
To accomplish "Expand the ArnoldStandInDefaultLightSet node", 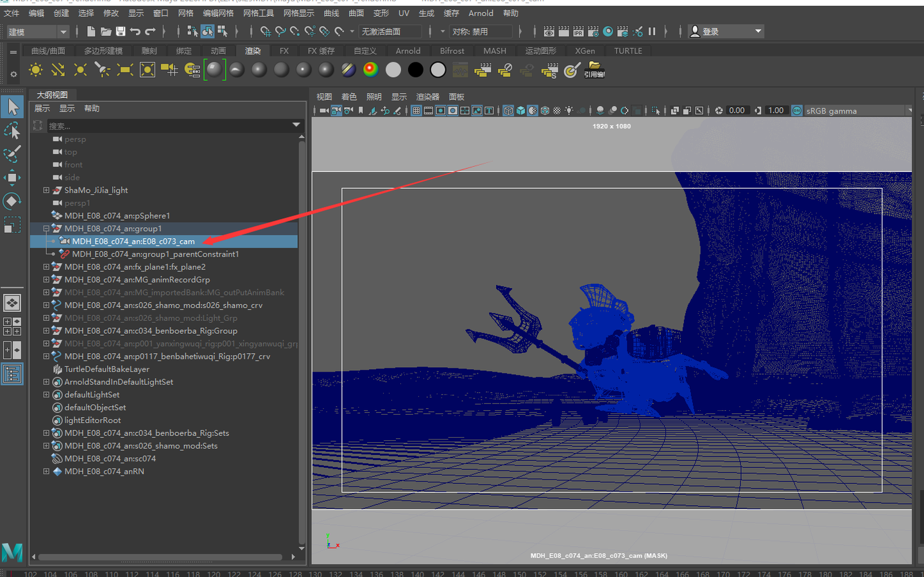I will [x=46, y=382].
